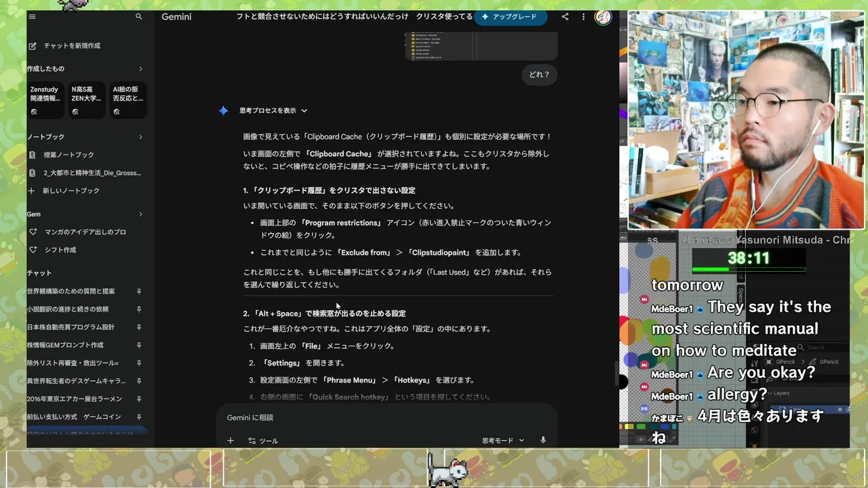Expand the 作成したもの section chevron
The height and width of the screenshot is (488, 868).
(x=140, y=68)
